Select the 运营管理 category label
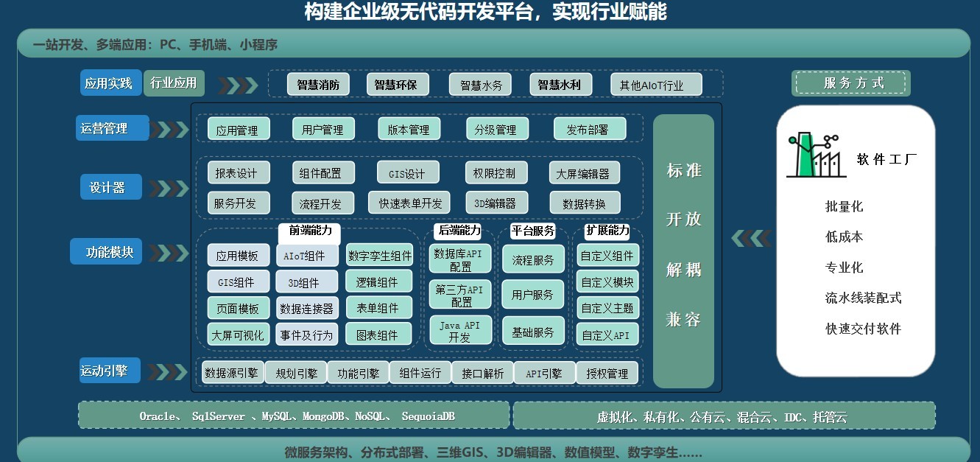 (113, 128)
